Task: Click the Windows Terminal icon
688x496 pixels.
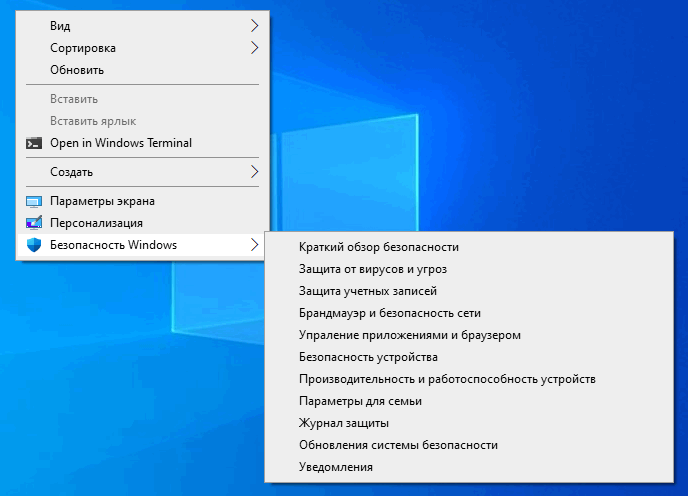Action: [34, 143]
